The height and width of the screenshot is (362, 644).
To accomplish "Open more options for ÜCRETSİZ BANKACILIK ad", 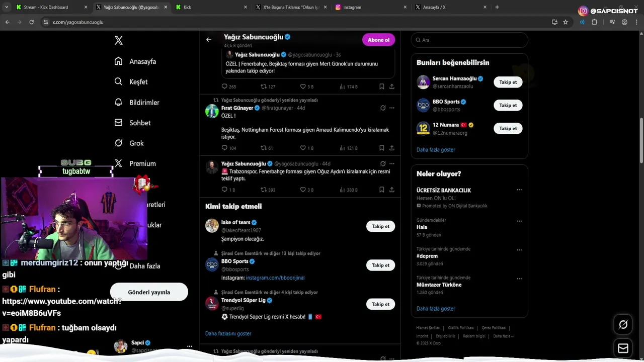I will pos(519,190).
